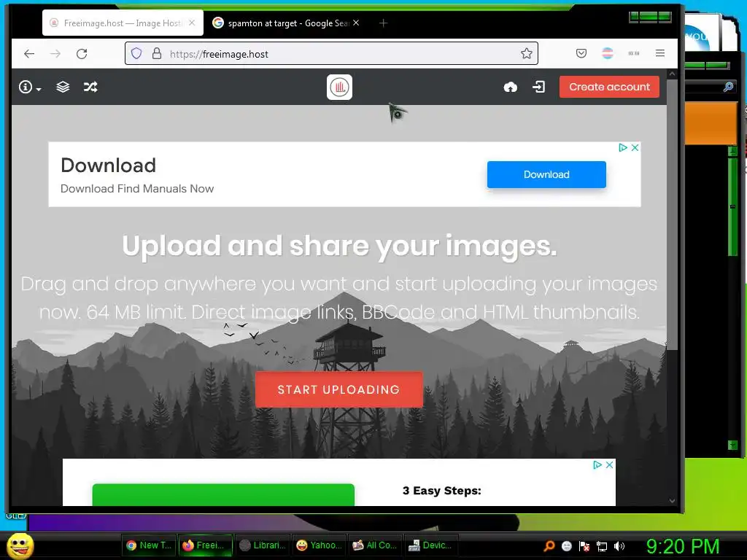This screenshot has width=747, height=560.
Task: Open AdChoices icon on bottom ad
Action: (597, 464)
